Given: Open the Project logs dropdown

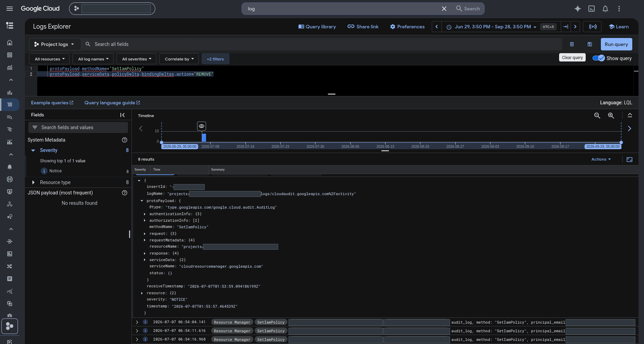Looking at the screenshot, I should point(55,44).
